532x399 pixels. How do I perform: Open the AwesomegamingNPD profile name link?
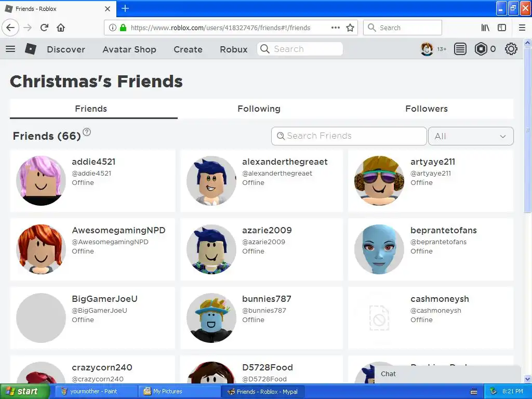coord(118,230)
